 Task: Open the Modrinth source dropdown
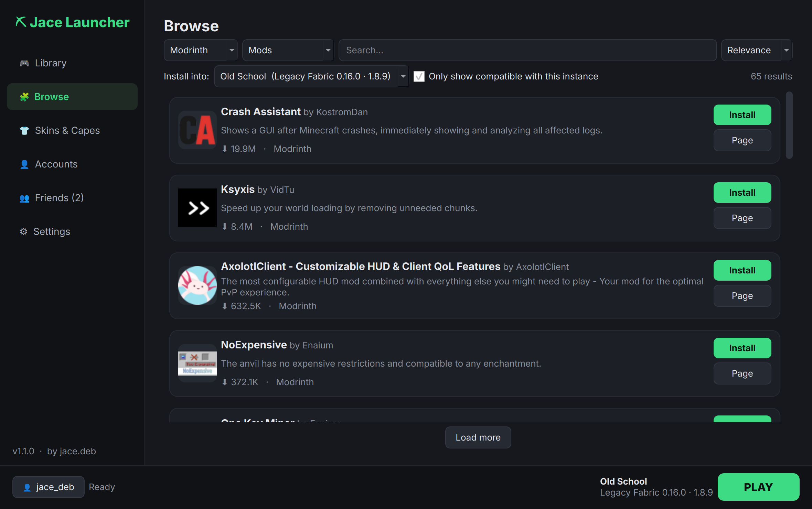pos(201,50)
